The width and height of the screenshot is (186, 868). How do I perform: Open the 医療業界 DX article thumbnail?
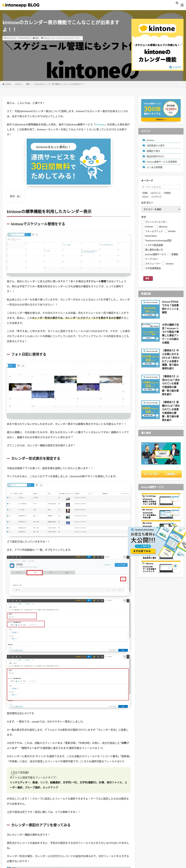(150, 409)
